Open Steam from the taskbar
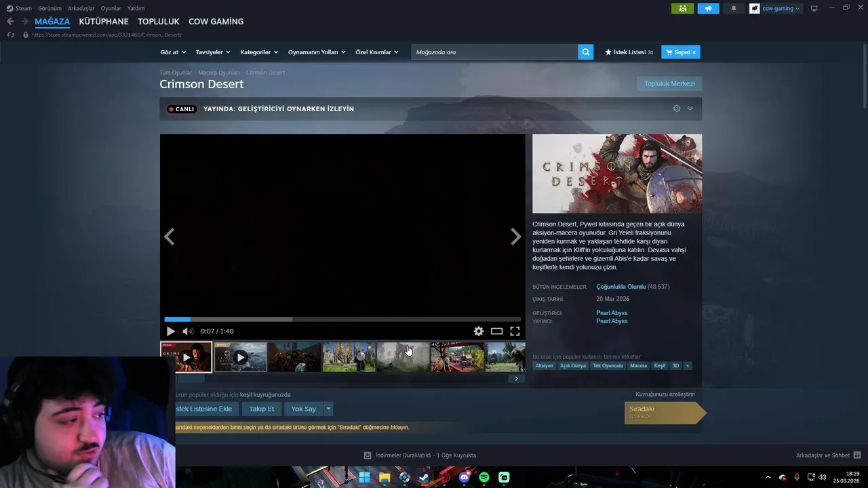Screen dimensions: 868x488 pos(424,477)
